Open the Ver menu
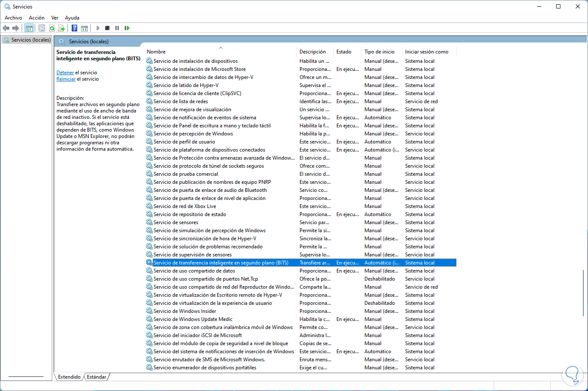The image size is (588, 391). tap(55, 18)
